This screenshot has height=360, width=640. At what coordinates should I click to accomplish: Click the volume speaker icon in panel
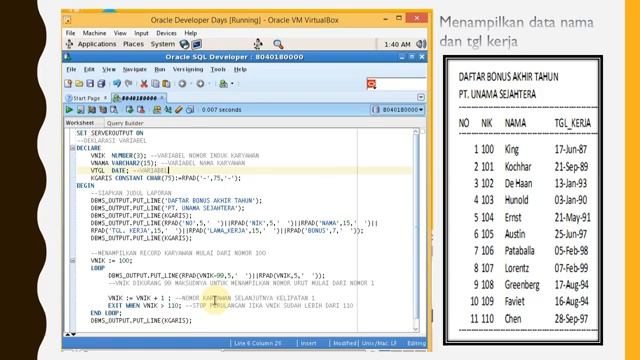click(421, 44)
